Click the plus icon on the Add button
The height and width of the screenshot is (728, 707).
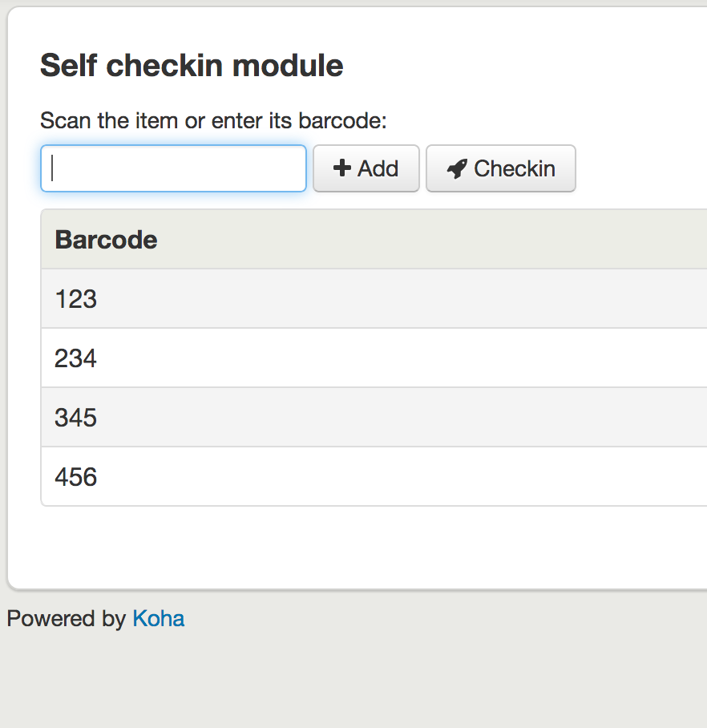coord(342,168)
